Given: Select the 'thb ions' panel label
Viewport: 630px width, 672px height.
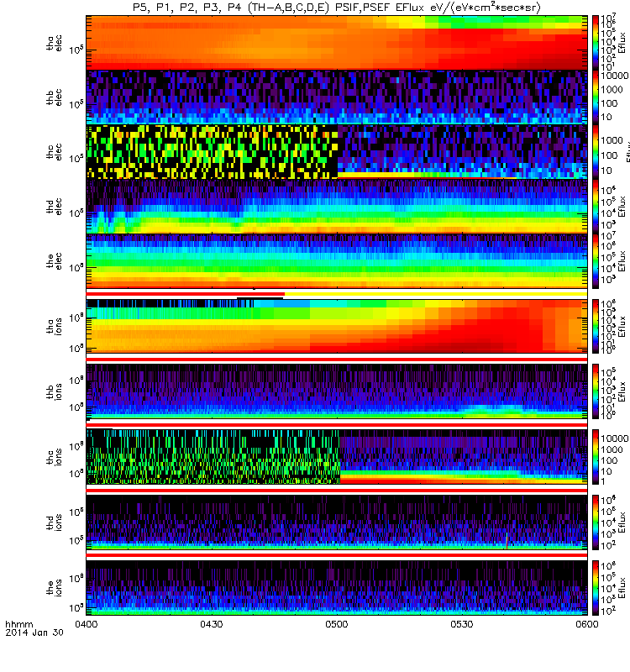Looking at the screenshot, I should click(54, 391).
